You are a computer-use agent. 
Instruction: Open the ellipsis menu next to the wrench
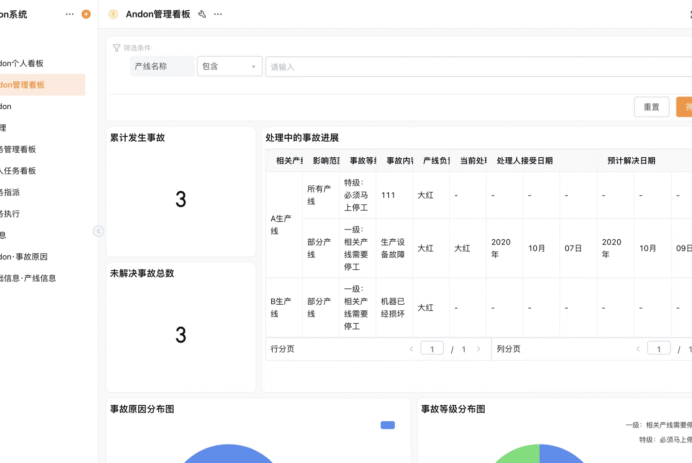[x=218, y=14]
